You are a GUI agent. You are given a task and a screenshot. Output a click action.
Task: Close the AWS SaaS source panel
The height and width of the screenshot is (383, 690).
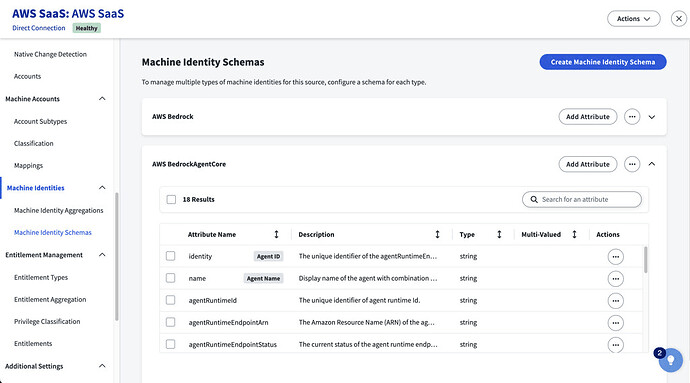pyautogui.click(x=679, y=19)
